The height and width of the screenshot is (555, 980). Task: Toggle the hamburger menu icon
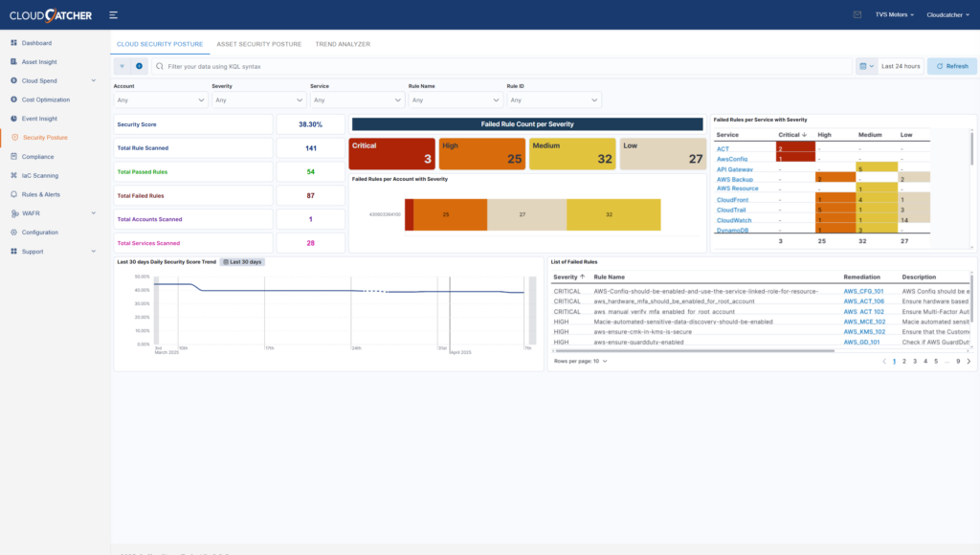[113, 15]
